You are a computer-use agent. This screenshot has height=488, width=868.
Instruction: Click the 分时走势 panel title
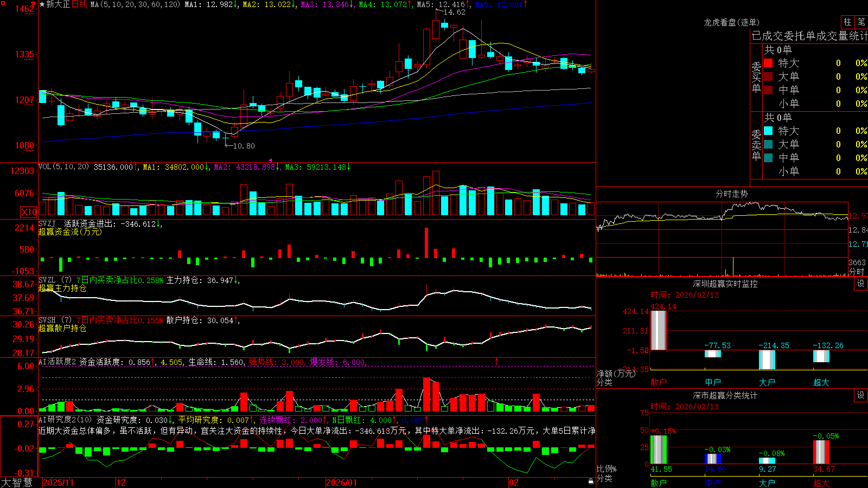731,194
